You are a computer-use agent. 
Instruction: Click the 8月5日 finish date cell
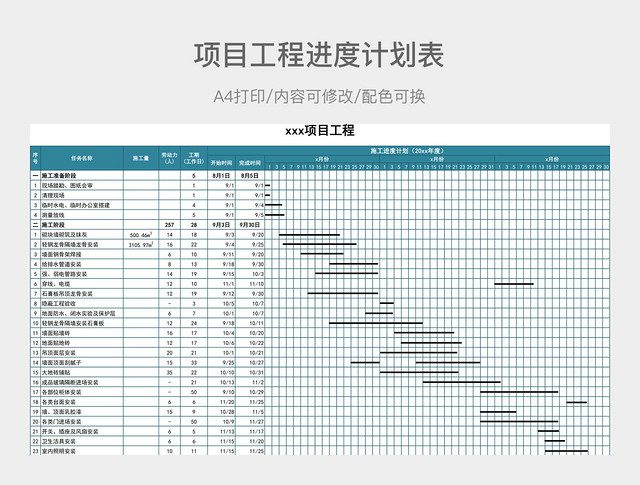pos(250,176)
